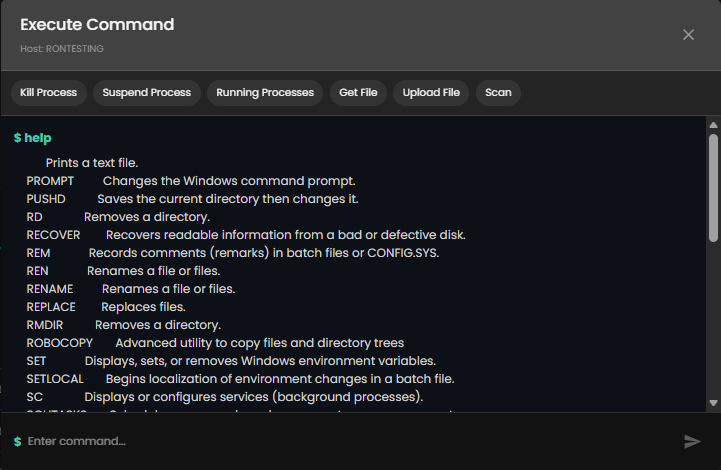Click the Kill Process button
Viewport: 721px width, 470px height.
(x=48, y=93)
